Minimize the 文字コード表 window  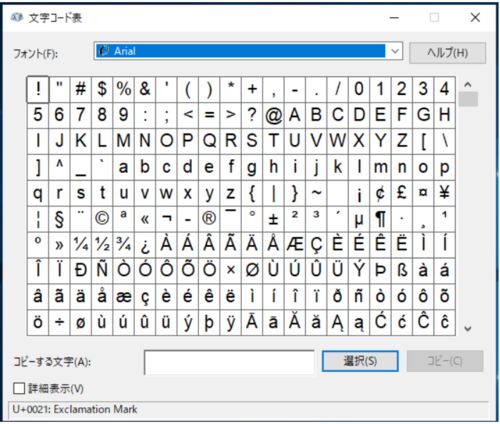(x=394, y=17)
